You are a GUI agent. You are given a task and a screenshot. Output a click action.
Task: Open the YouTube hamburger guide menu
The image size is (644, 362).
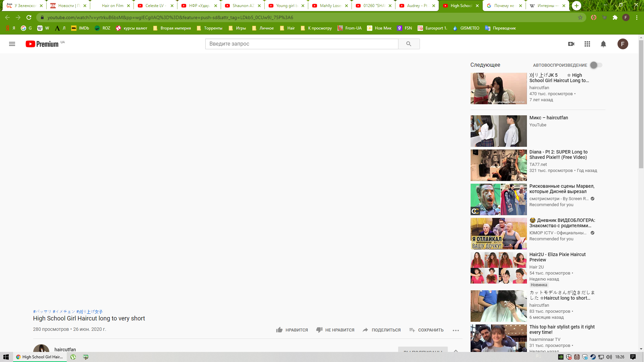pyautogui.click(x=12, y=44)
